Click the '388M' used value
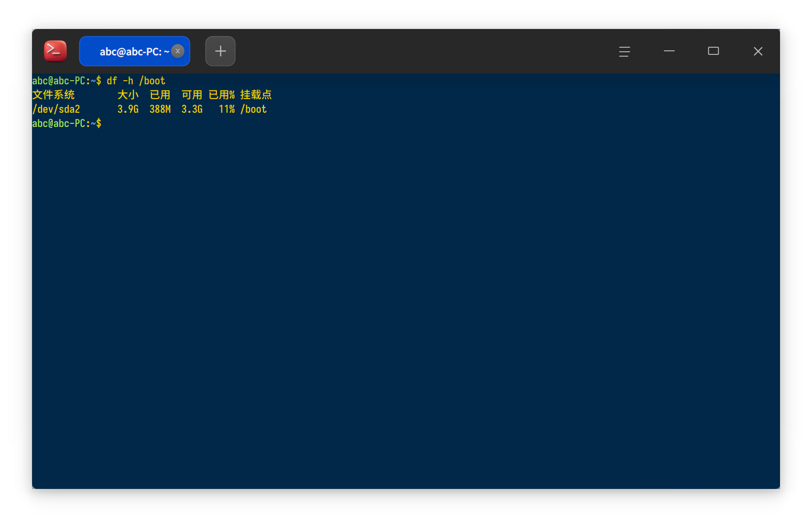This screenshot has height=524, width=812. point(160,109)
